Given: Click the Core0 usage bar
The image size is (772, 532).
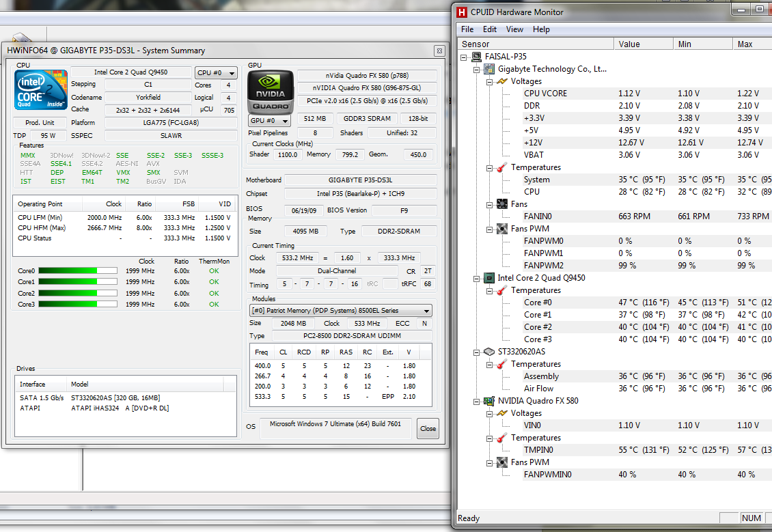Looking at the screenshot, I should 78,270.
